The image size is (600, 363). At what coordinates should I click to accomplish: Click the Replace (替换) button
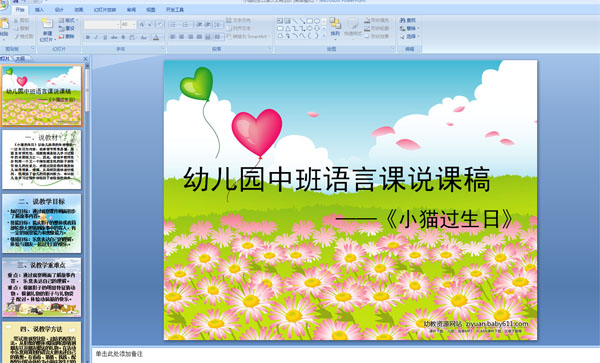click(409, 28)
